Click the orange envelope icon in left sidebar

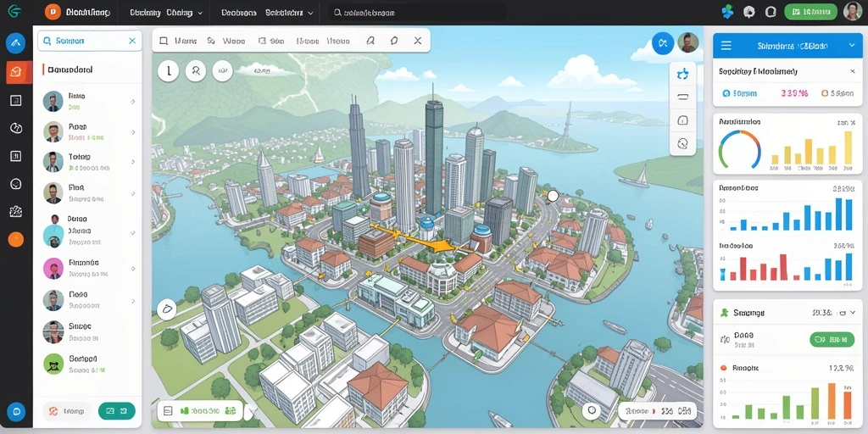point(15,72)
